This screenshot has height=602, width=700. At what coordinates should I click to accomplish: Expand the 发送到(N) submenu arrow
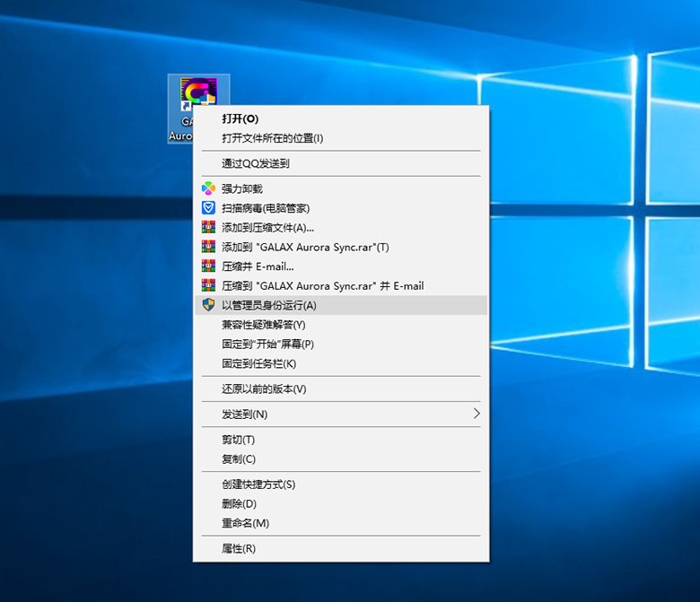(x=476, y=414)
